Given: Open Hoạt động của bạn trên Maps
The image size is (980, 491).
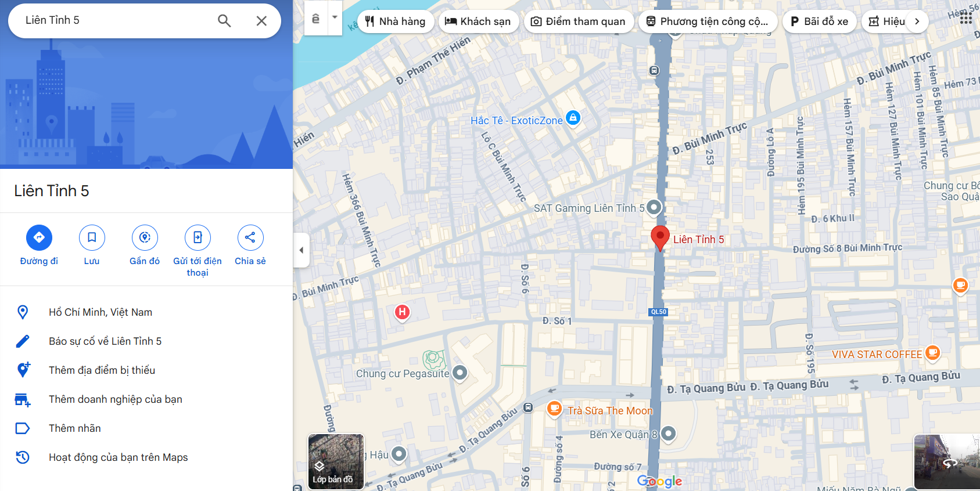Looking at the screenshot, I should tap(146, 457).
